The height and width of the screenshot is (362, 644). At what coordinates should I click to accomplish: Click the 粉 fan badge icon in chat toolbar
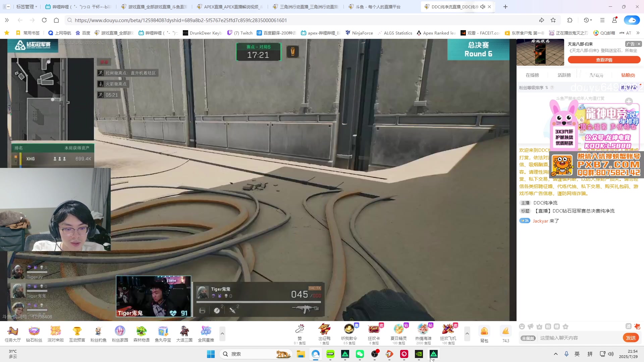tap(548, 326)
